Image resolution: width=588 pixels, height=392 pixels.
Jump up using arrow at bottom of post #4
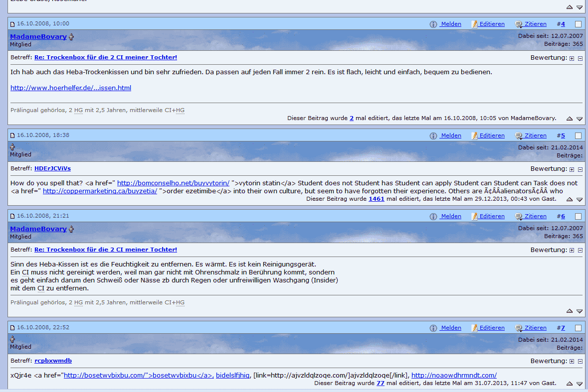[x=570, y=119]
